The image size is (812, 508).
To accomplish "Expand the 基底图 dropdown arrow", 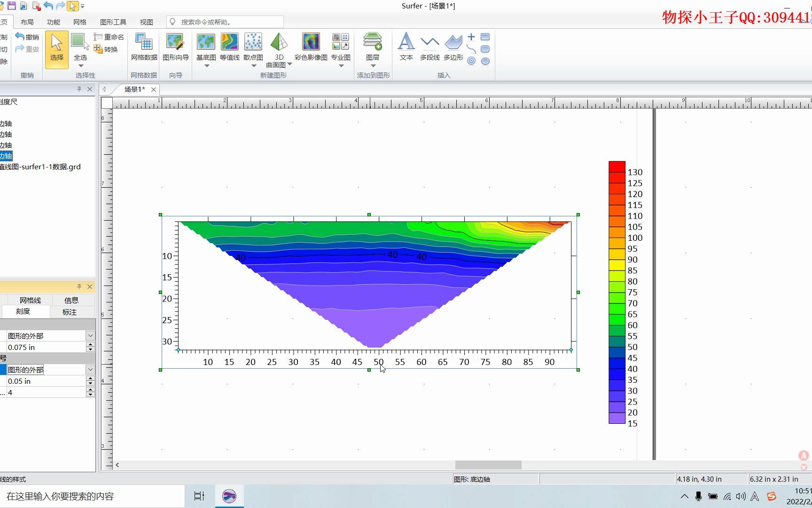I will click(x=206, y=65).
